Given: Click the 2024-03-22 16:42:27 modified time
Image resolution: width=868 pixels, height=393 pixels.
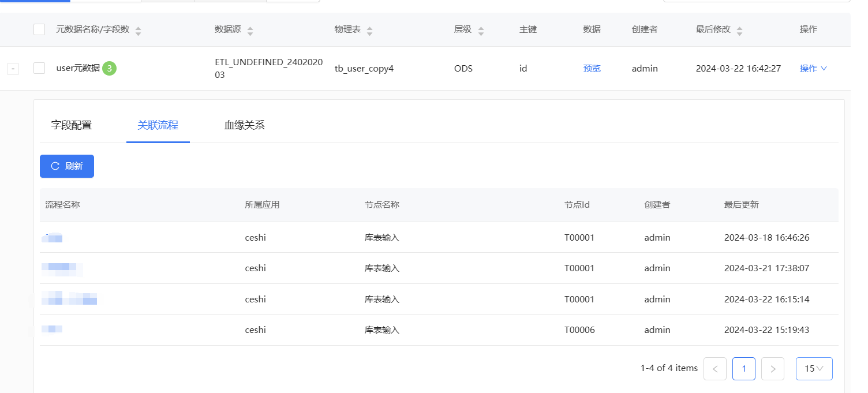Looking at the screenshot, I should coord(738,68).
